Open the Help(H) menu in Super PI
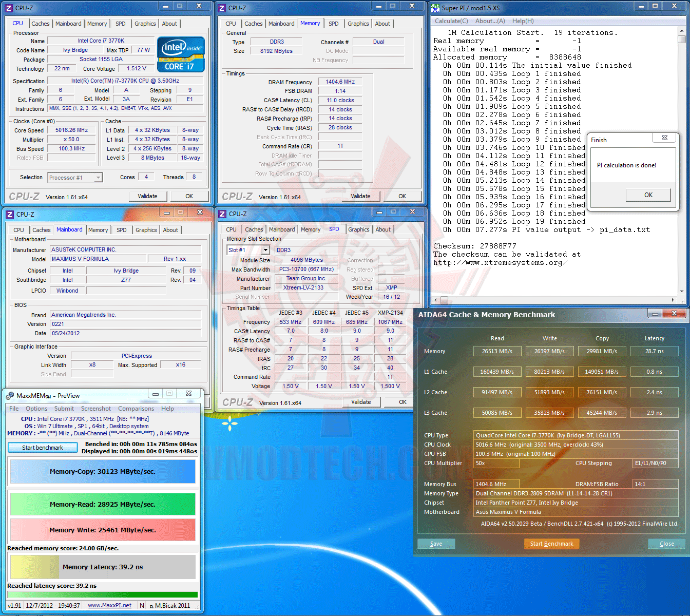This screenshot has width=690, height=616. pos(523,21)
